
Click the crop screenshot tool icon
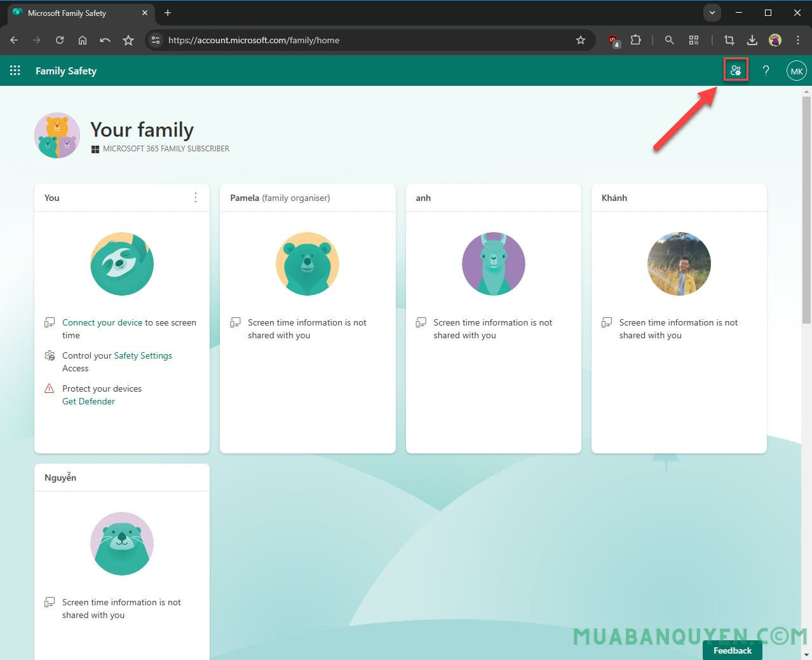[729, 40]
